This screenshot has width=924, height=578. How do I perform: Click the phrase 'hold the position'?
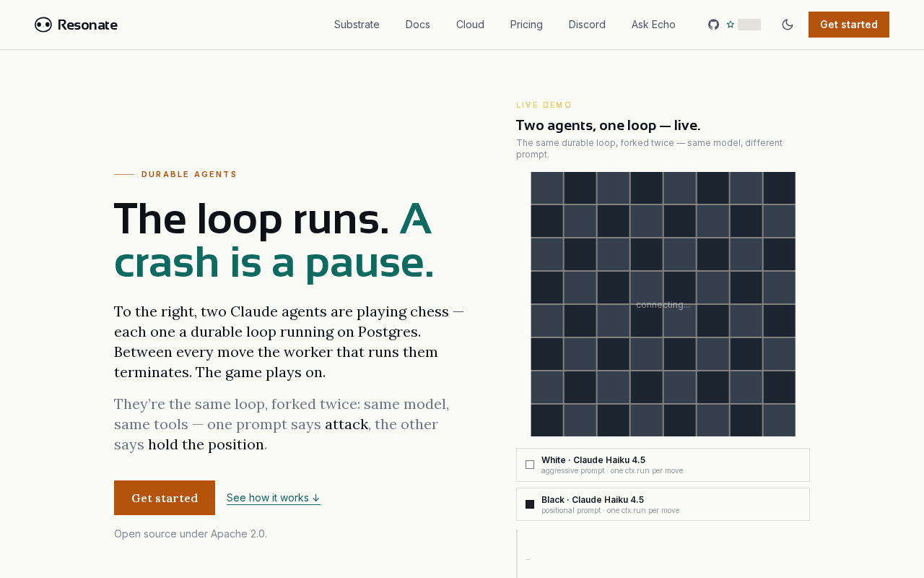coord(206,444)
